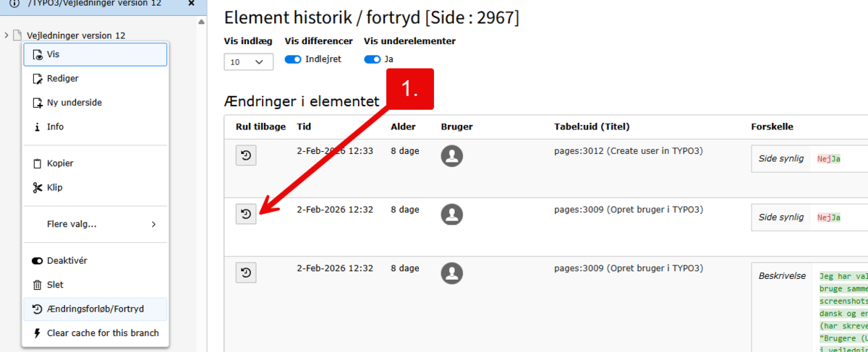Click Slet in the context menu
Viewport: 868px width, 352px height.
(x=55, y=285)
